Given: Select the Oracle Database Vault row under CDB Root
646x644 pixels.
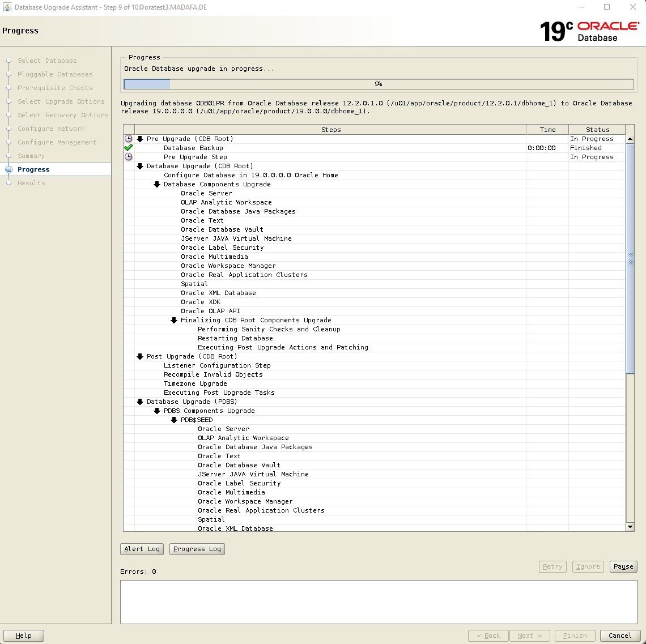Looking at the screenshot, I should 374,229.
